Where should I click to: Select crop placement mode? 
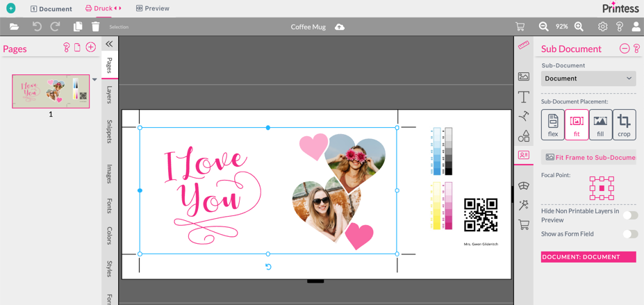tap(625, 125)
